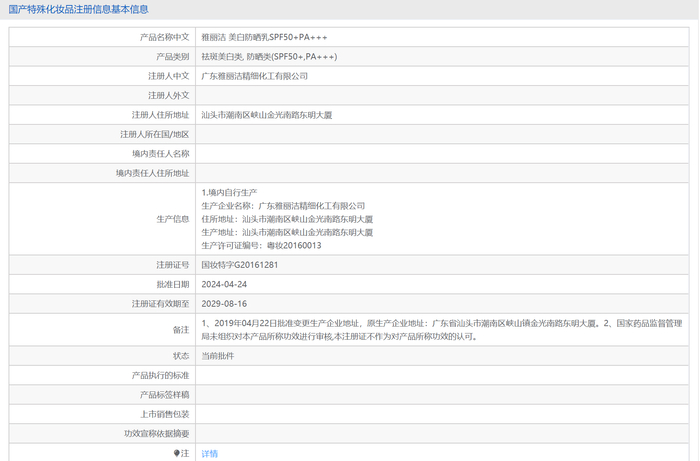The width and height of the screenshot is (700, 461).
Task: Click the 备注 label
Action: (x=181, y=330)
